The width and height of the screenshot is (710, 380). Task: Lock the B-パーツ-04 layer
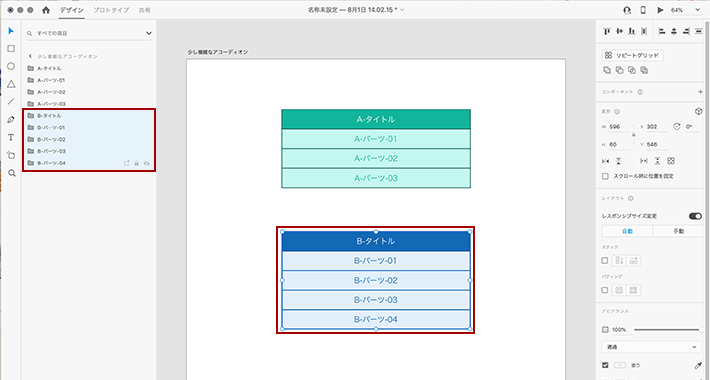coord(137,163)
